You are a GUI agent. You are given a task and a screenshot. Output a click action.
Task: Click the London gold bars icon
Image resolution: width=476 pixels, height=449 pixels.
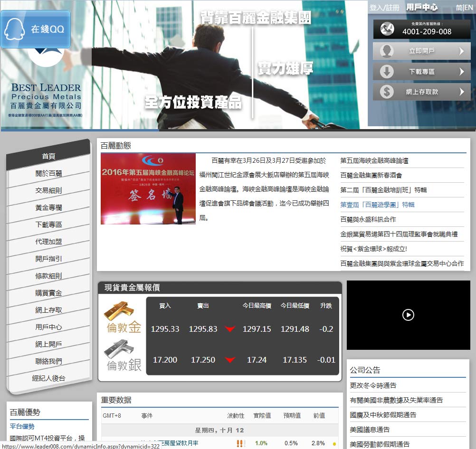coord(119,311)
